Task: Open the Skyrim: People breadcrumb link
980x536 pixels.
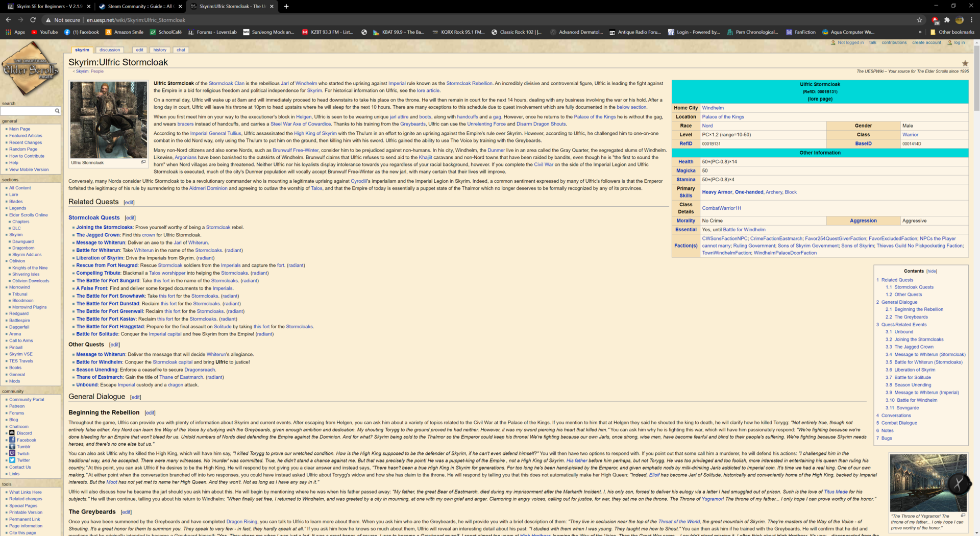Action: (89, 71)
